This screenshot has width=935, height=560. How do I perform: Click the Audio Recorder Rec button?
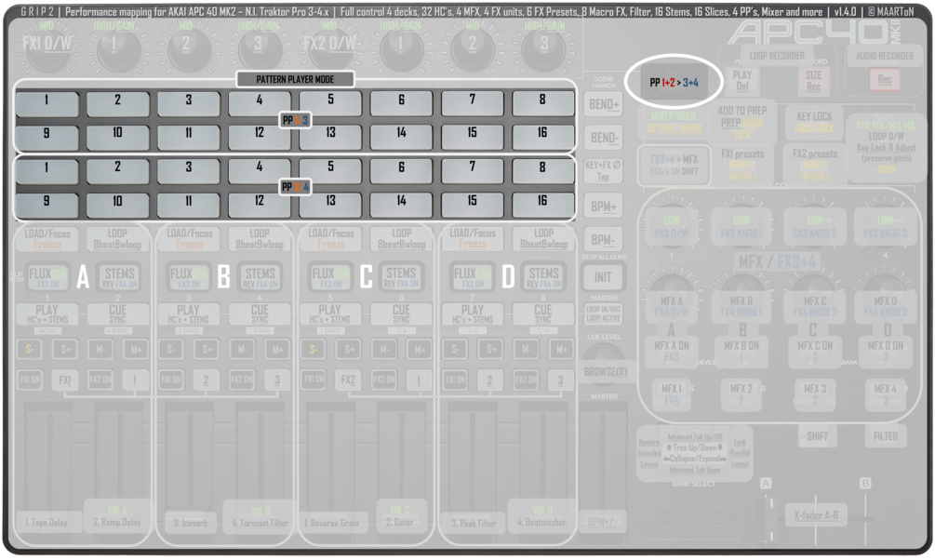tap(885, 79)
